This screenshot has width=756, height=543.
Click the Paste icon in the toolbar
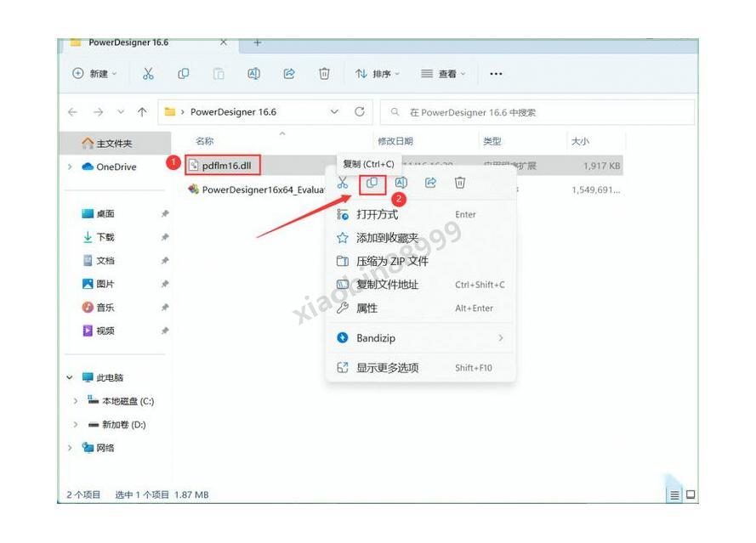click(x=219, y=74)
